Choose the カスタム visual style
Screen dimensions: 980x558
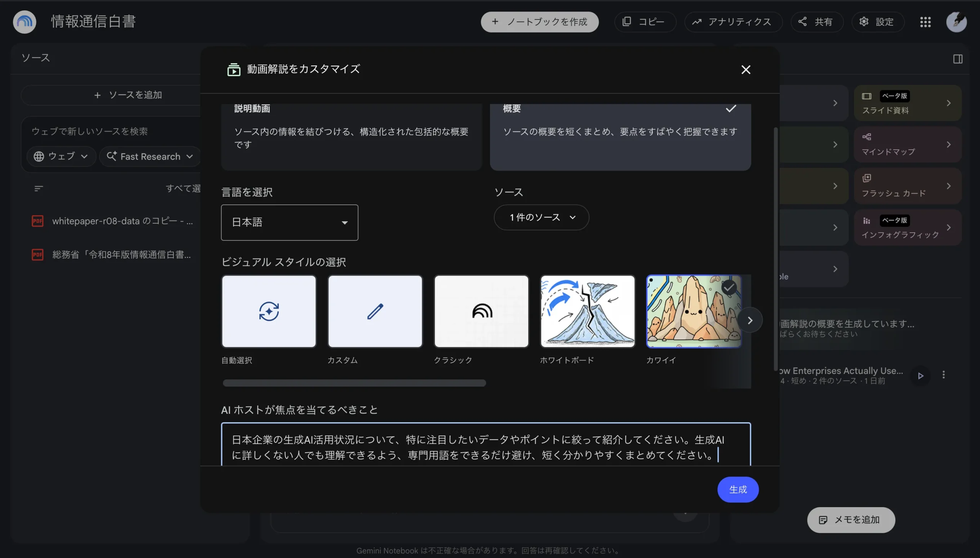point(375,311)
